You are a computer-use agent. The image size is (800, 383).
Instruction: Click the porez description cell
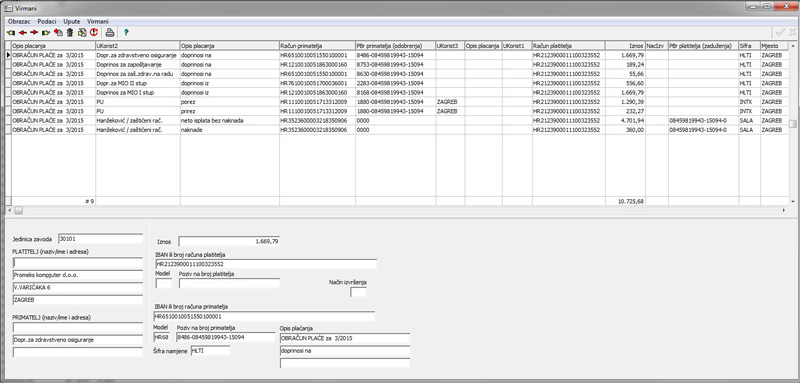[x=229, y=101]
